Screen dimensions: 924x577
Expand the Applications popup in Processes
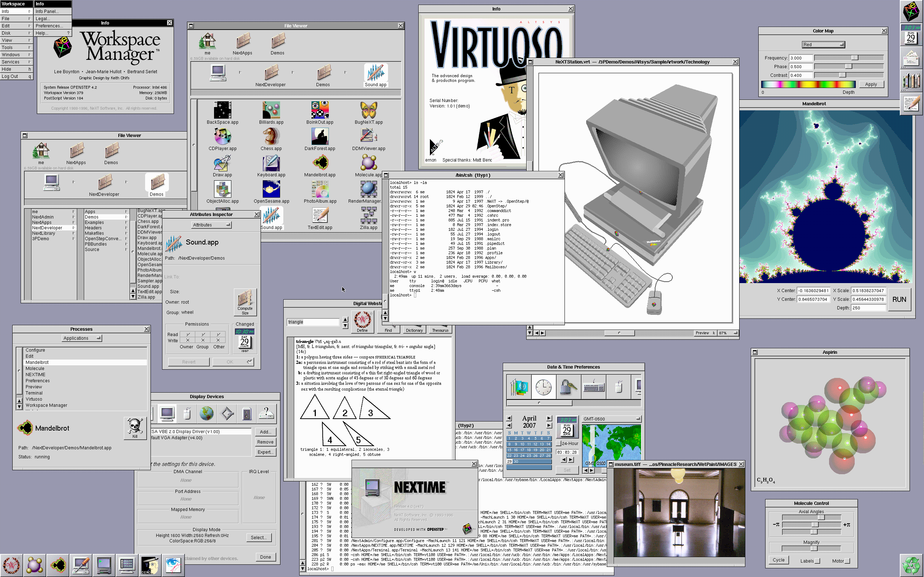tap(81, 338)
